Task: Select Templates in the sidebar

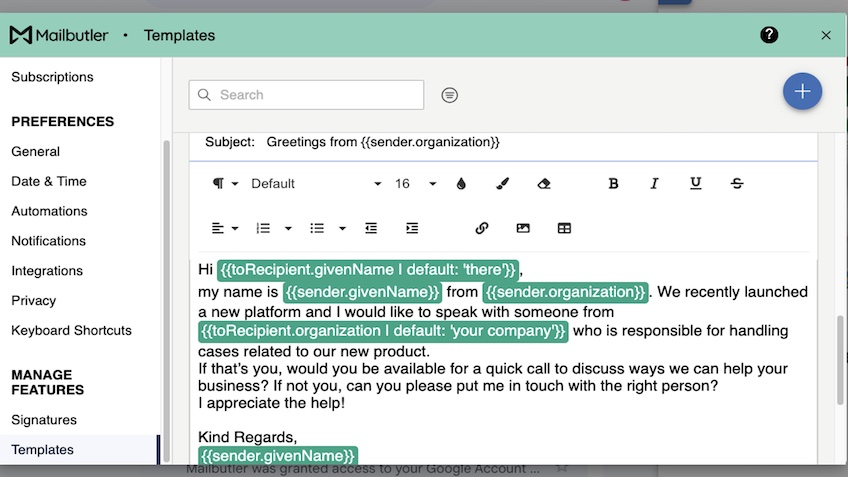Action: [80, 449]
